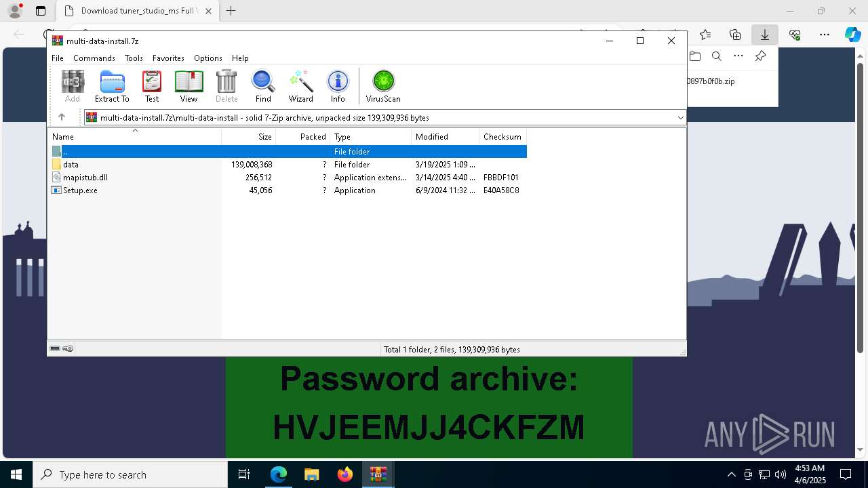Screen dimensions: 868x488
Task: Open more options in downloads panel
Action: click(x=738, y=56)
